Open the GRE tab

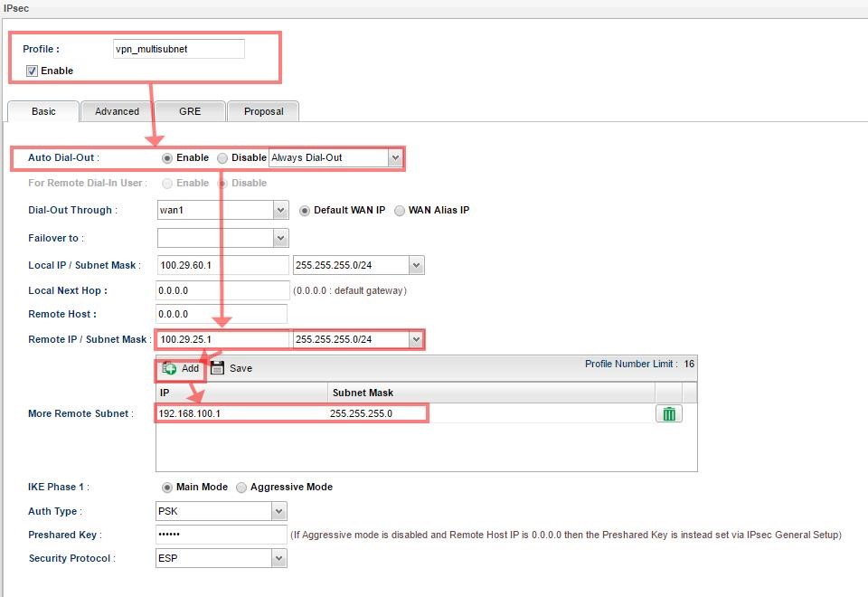[190, 111]
